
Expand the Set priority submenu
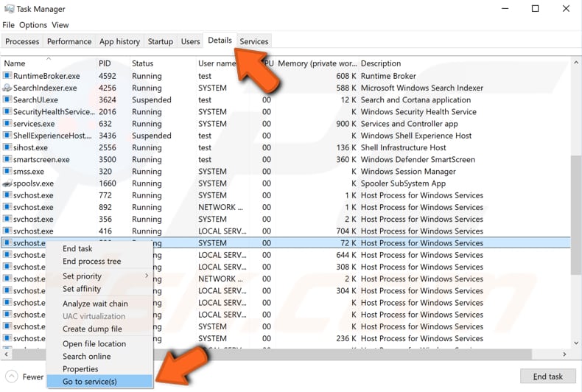(x=99, y=276)
